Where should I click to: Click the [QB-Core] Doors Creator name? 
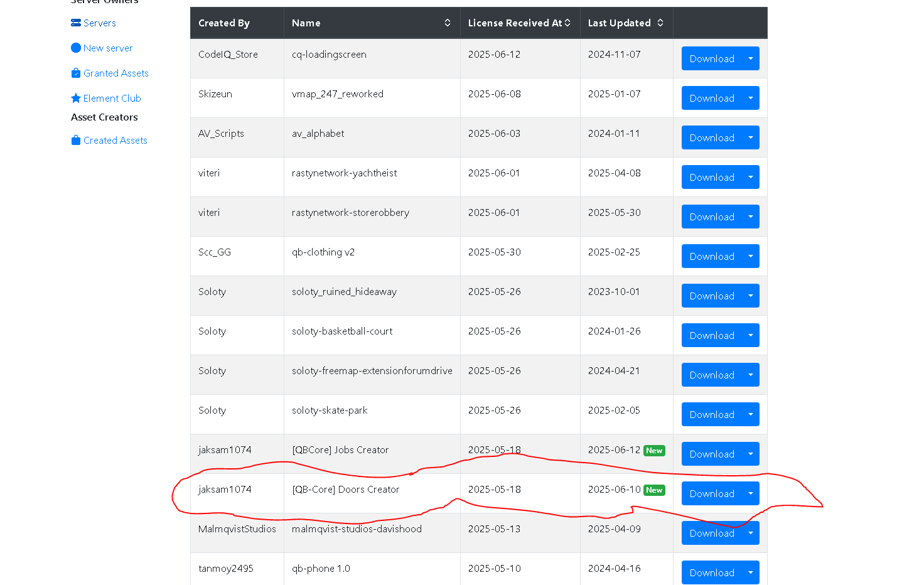tap(346, 489)
